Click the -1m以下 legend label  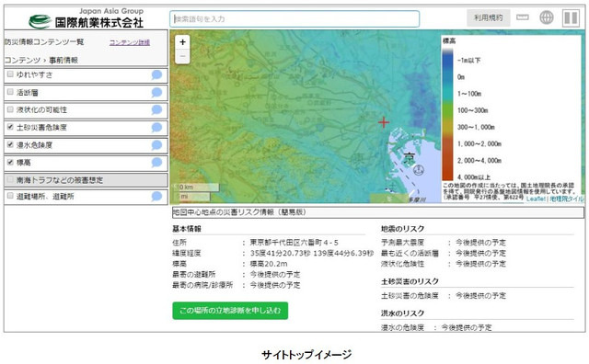[468, 60]
